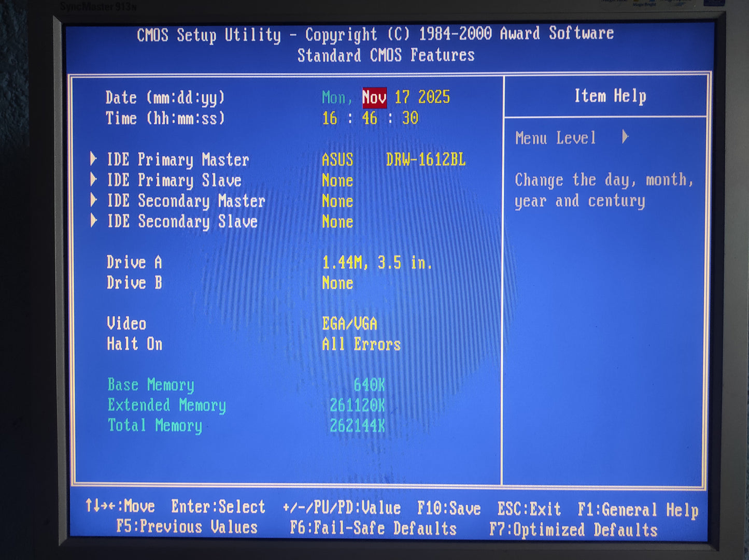Click the arrow beside IDE Secondary Master

(94, 201)
